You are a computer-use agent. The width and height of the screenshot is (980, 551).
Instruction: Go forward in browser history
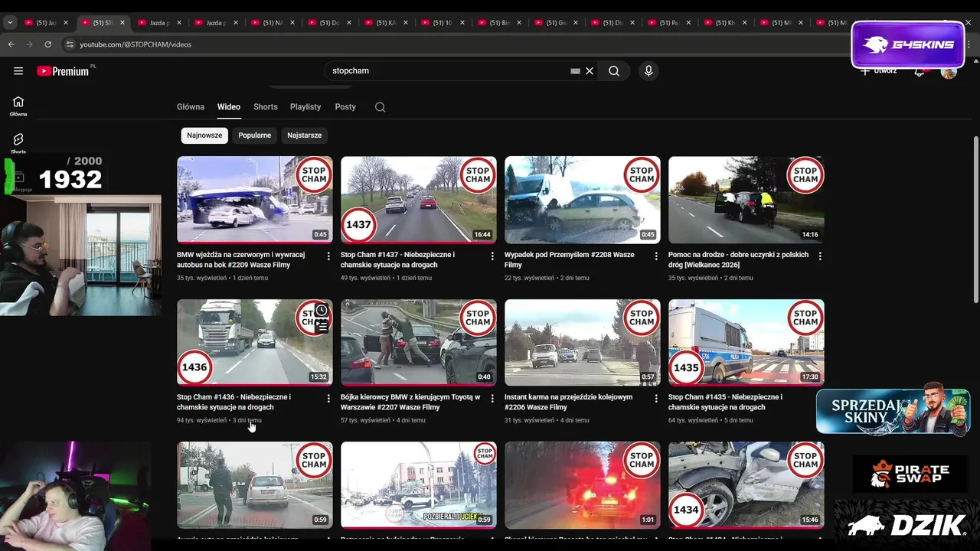pyautogui.click(x=30, y=44)
